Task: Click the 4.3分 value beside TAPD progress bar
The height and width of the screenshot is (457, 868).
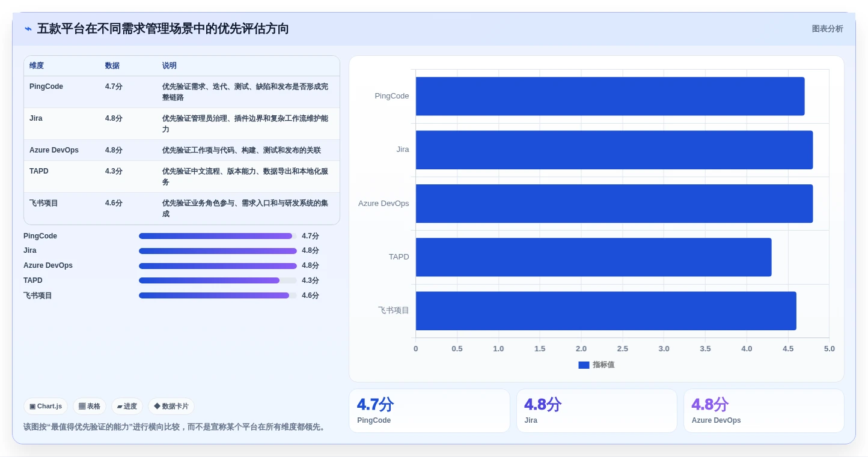Action: click(x=311, y=280)
